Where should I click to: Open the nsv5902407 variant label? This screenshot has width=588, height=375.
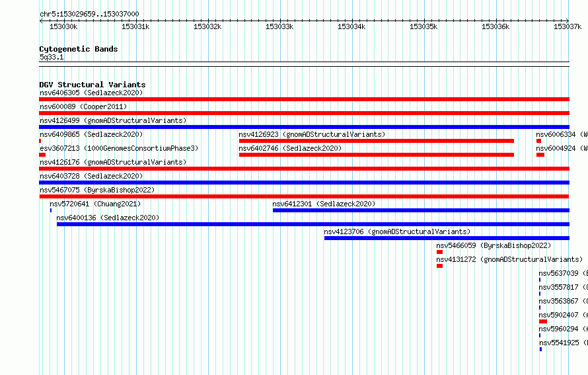[564, 315]
